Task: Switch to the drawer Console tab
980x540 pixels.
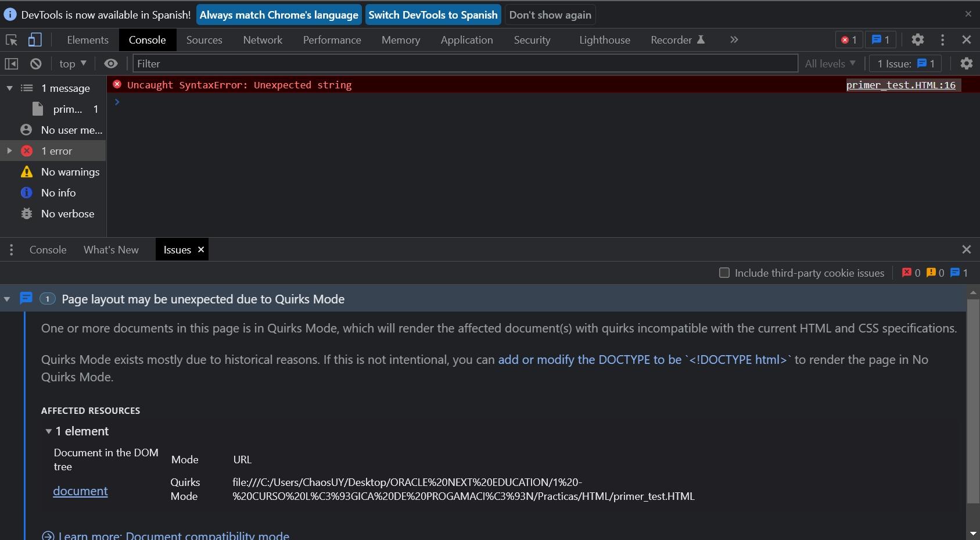Action: (x=48, y=249)
